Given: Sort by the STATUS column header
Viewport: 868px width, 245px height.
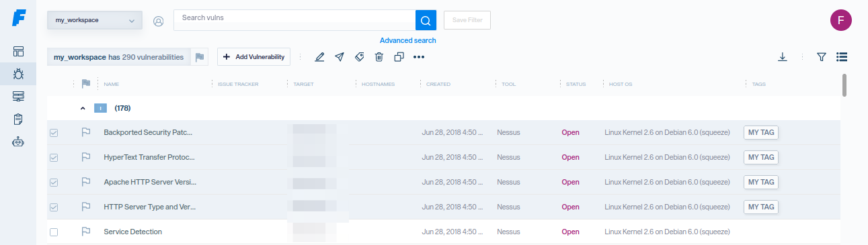Looking at the screenshot, I should click(x=576, y=84).
